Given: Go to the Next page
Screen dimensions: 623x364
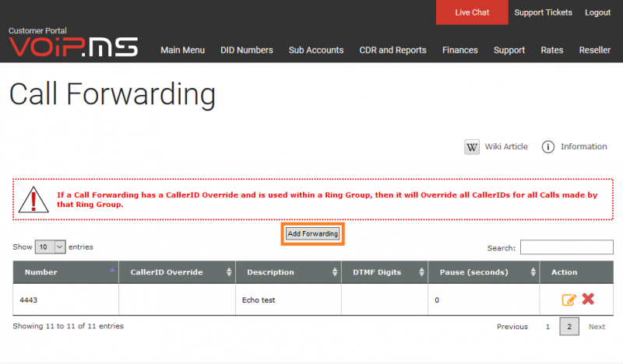Looking at the screenshot, I should coord(597,327).
